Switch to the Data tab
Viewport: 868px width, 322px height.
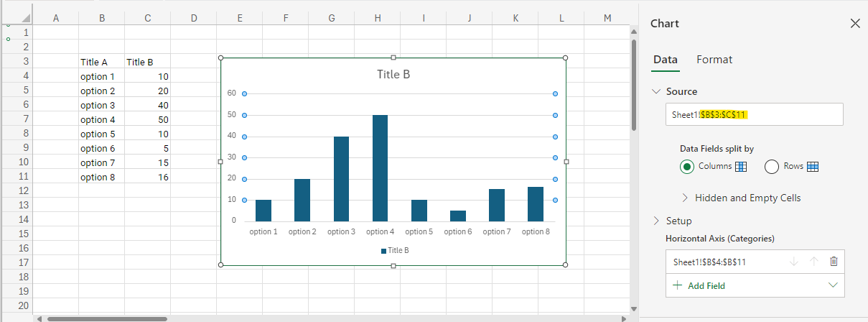coord(666,60)
